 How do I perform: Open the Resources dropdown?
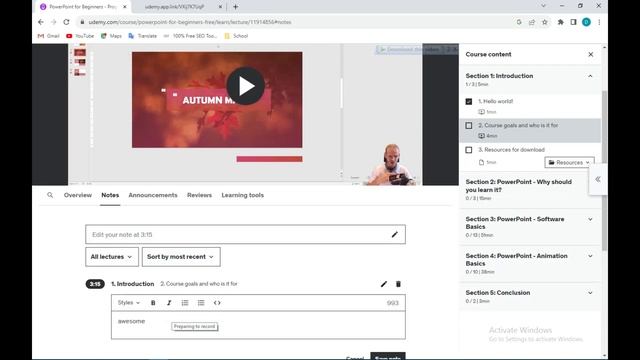569,162
